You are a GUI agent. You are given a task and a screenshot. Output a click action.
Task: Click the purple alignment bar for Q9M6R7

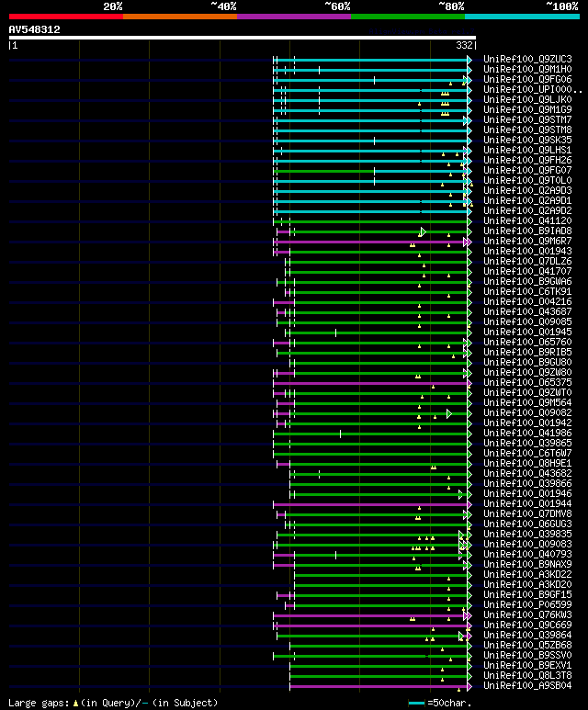pyautogui.click(x=369, y=242)
